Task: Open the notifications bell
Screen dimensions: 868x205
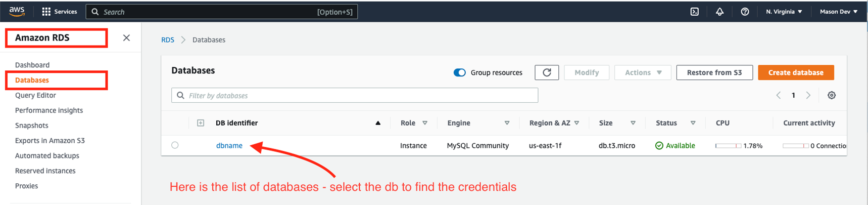Action: click(719, 12)
